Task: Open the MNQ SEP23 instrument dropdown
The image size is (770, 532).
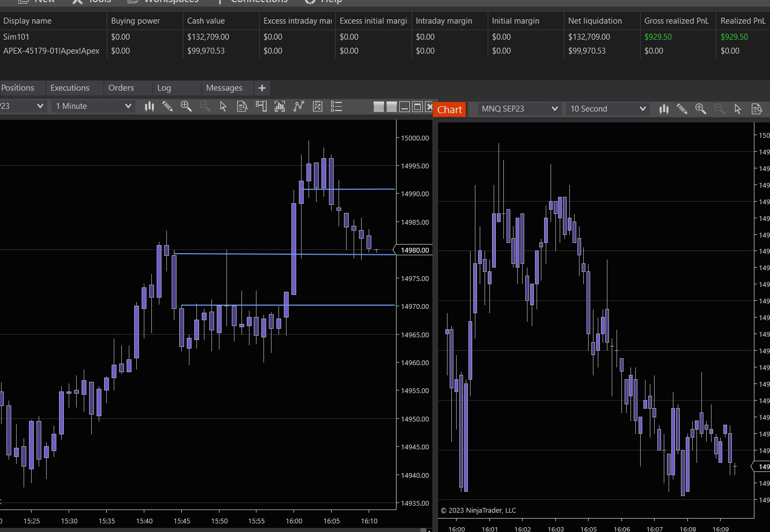Action: click(554, 109)
